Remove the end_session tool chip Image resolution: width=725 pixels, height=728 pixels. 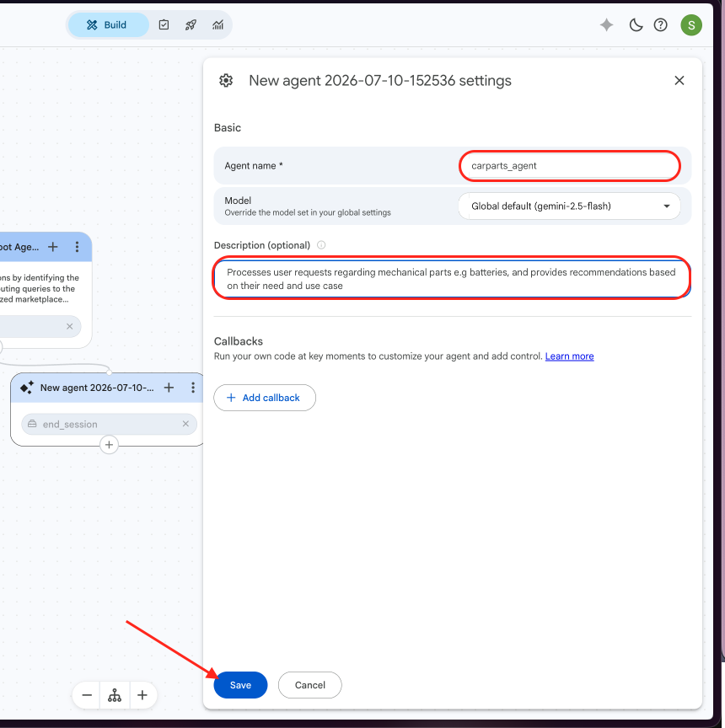185,424
